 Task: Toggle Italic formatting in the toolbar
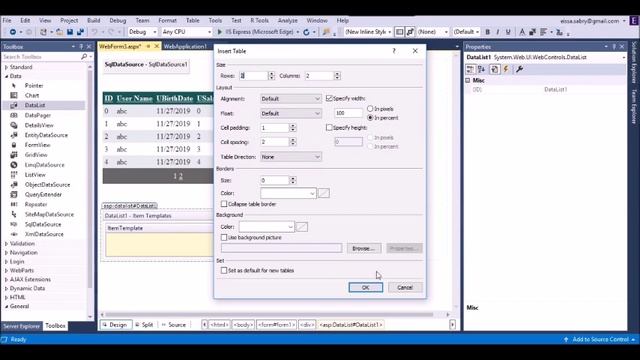pos(498,32)
